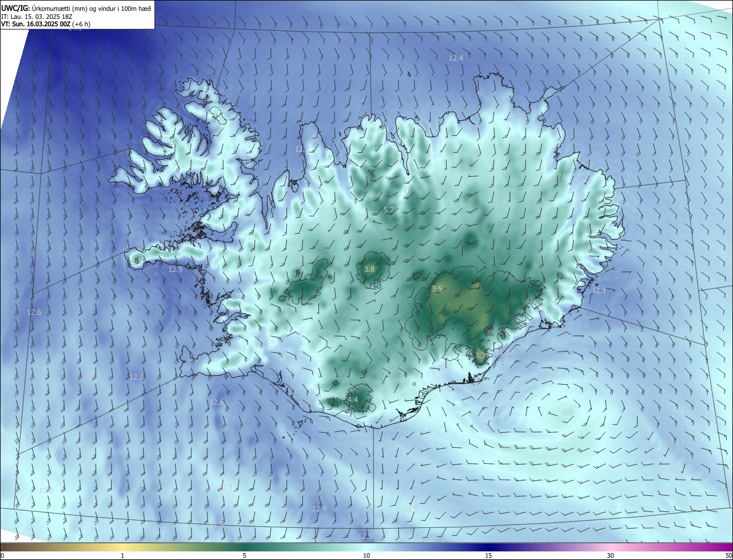The image size is (733, 560).
Task: Click the 3.8 value inside the glacier outline
Action: click(x=369, y=270)
